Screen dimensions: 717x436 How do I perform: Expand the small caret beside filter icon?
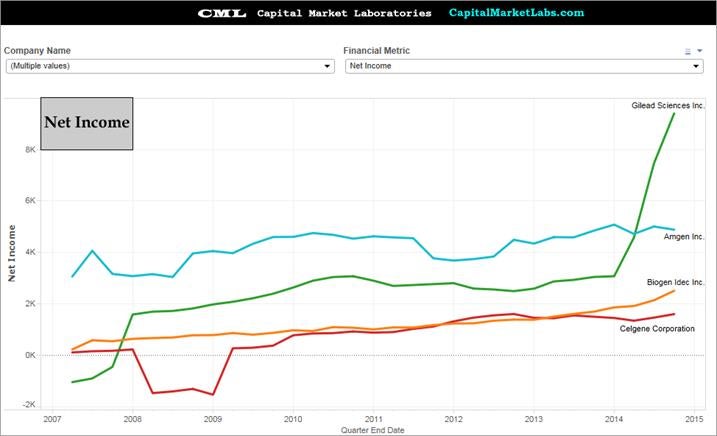[699, 51]
